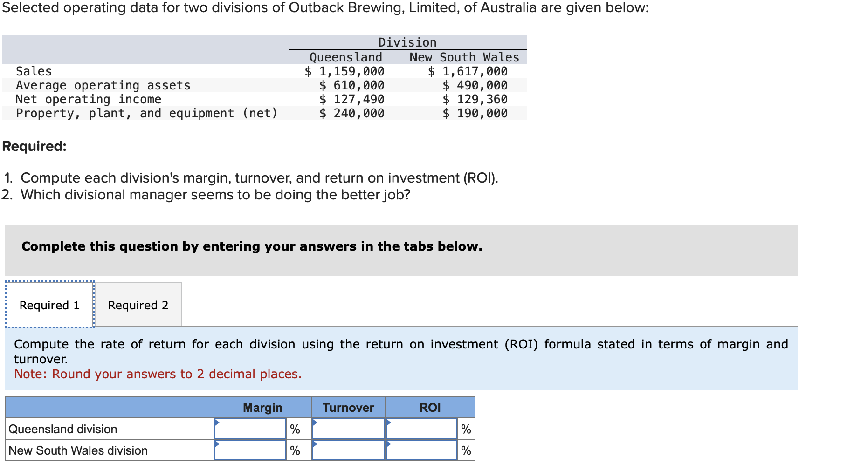This screenshot has width=868, height=464.
Task: Switch to the Required 2 tab
Action: (138, 305)
